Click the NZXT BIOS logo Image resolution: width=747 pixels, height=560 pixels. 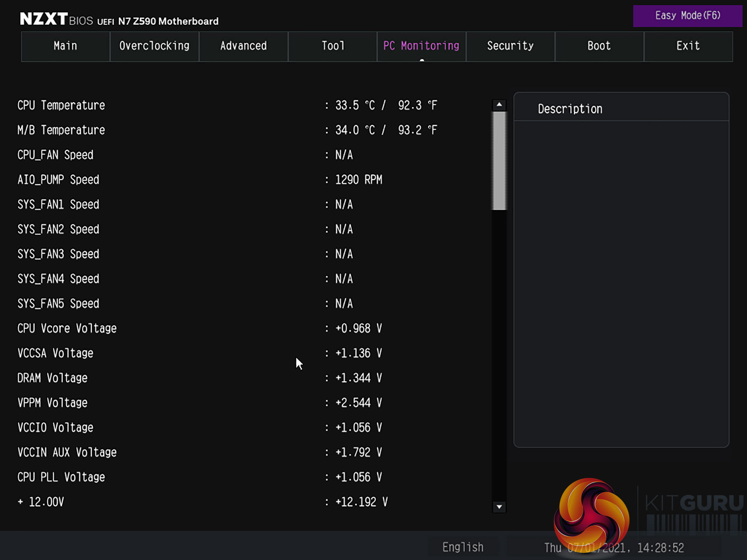click(x=56, y=19)
